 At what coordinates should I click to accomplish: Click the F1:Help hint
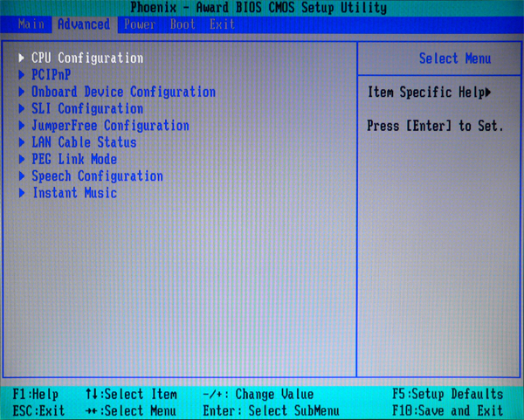point(36,395)
